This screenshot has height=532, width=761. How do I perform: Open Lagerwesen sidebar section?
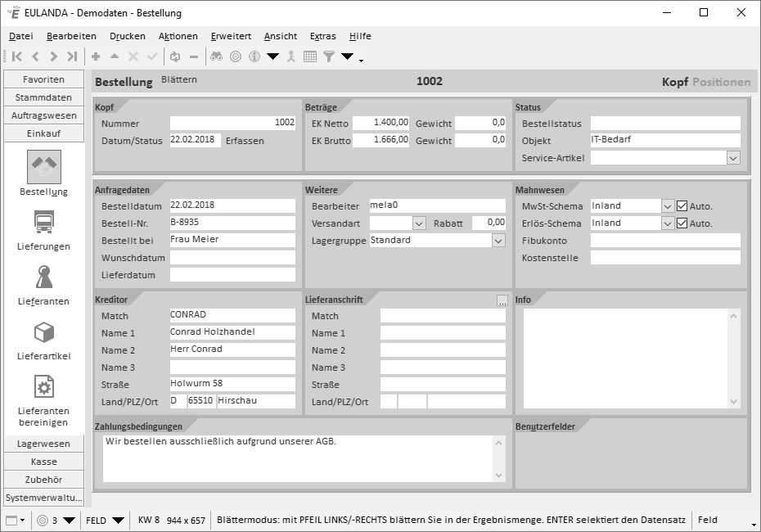coord(43,444)
